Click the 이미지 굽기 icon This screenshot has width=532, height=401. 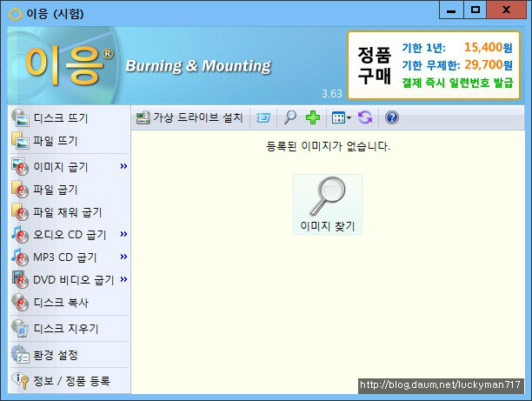pos(20,167)
